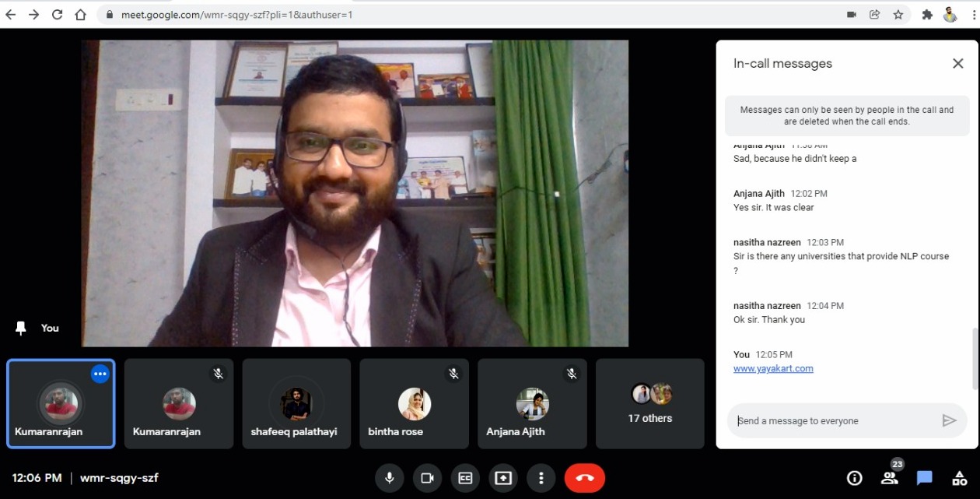Click muted mic icon on bintha rose tile
The image size is (980, 499).
point(453,374)
